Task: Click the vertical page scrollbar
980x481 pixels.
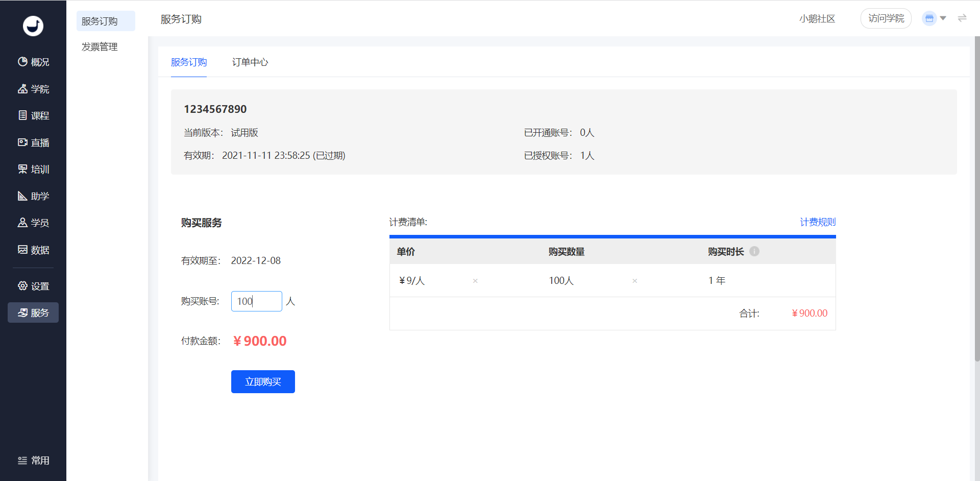Action: [x=977, y=199]
